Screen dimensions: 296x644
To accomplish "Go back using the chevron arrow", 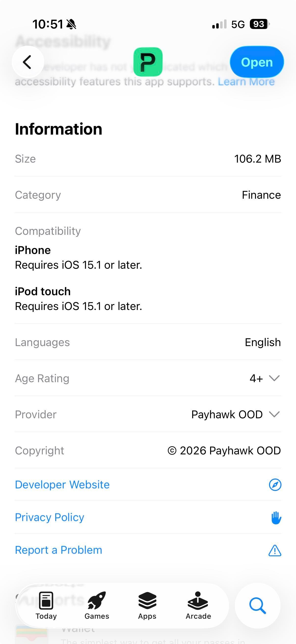I will coord(27,62).
